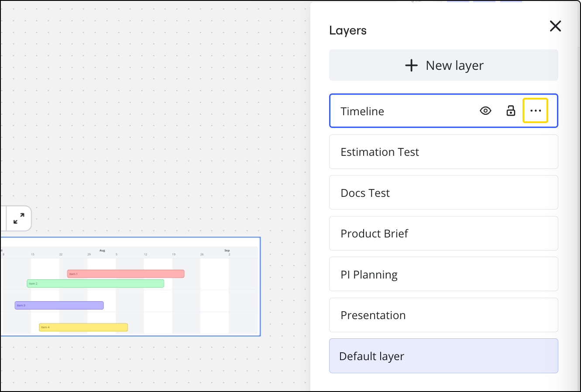Click purple Item 3 timeline bar

(59, 305)
